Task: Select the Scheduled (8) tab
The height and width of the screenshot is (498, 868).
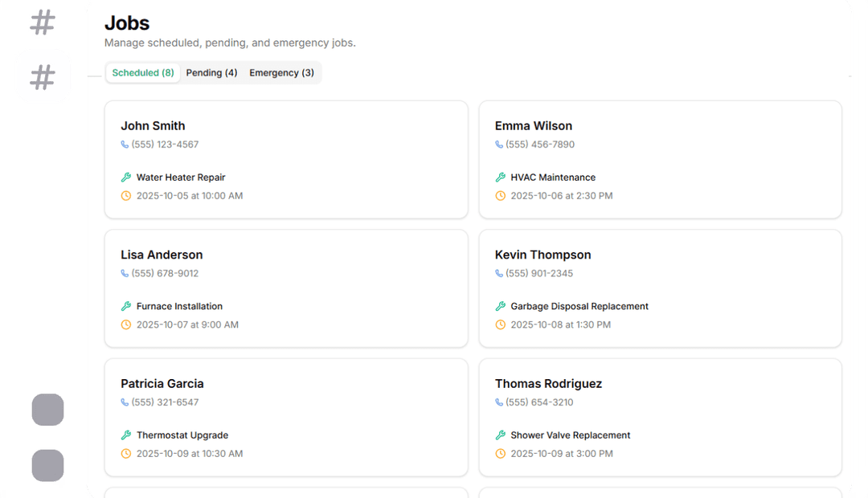Action: (143, 73)
